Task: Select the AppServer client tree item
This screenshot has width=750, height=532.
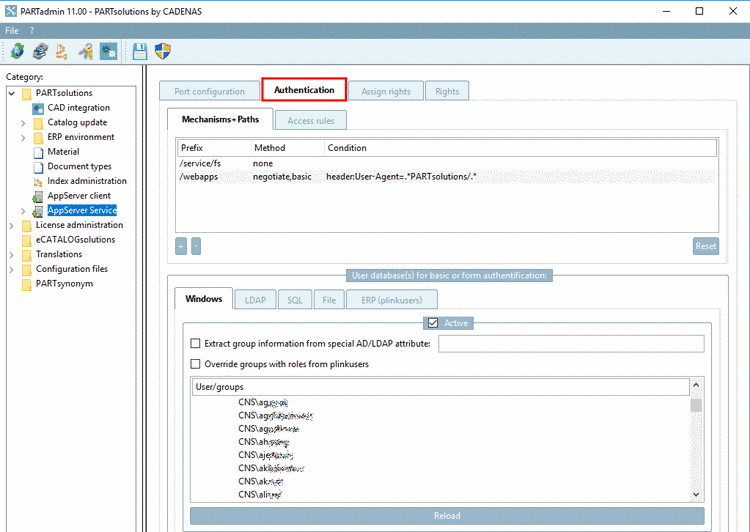Action: coord(79,196)
